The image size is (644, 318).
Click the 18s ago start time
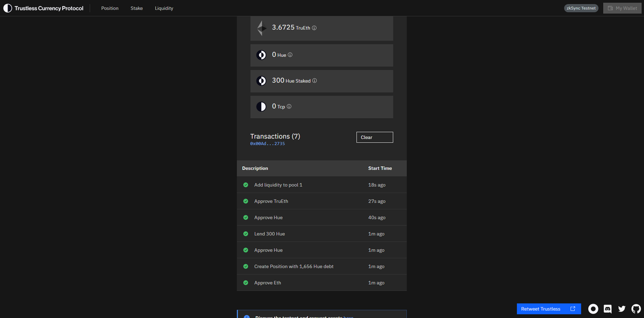pyautogui.click(x=377, y=185)
